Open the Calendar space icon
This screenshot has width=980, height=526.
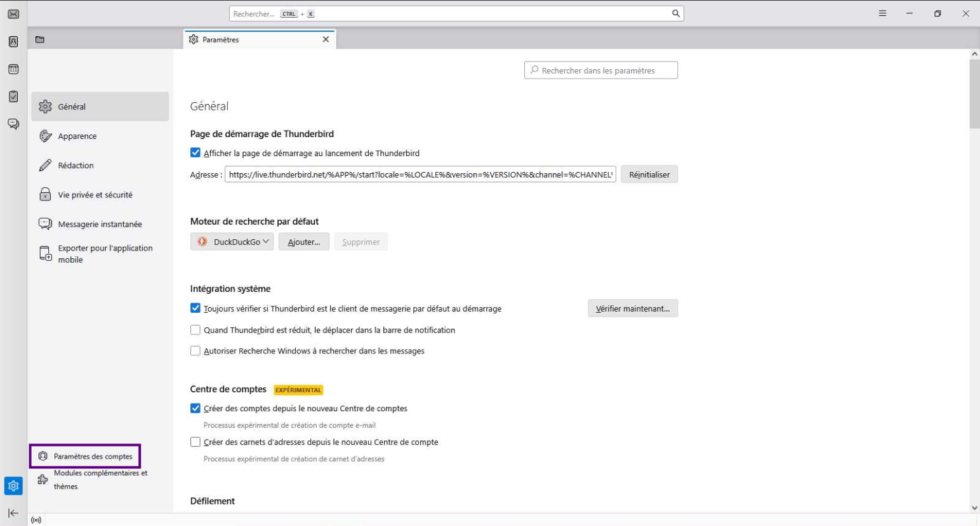(x=13, y=69)
